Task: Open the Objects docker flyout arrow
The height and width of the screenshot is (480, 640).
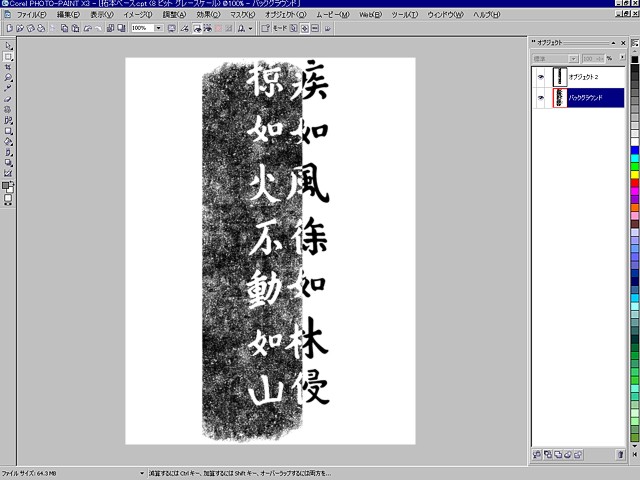Action: (x=622, y=58)
